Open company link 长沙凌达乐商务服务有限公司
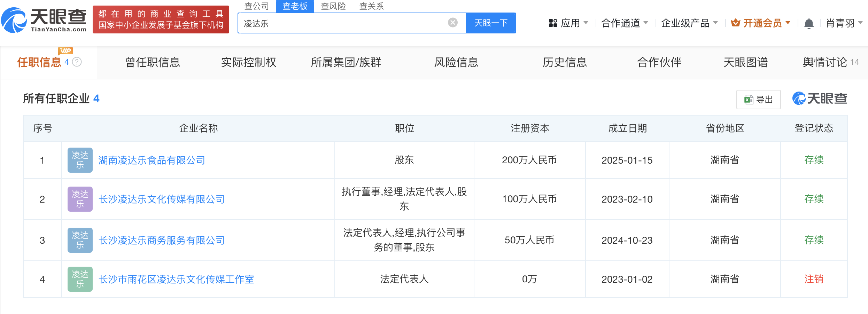 tap(162, 240)
